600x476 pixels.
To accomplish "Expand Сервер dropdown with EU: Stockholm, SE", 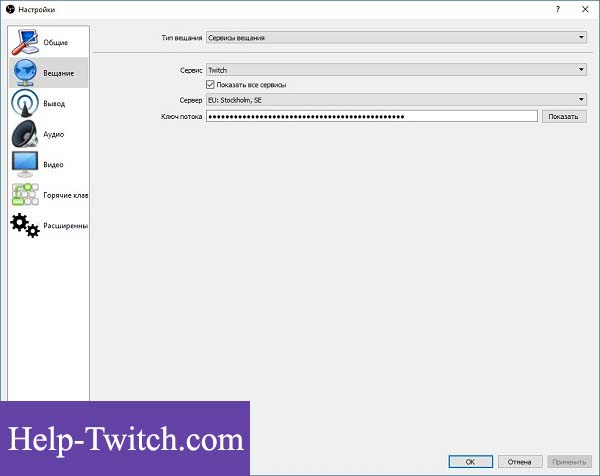I will coord(395,100).
